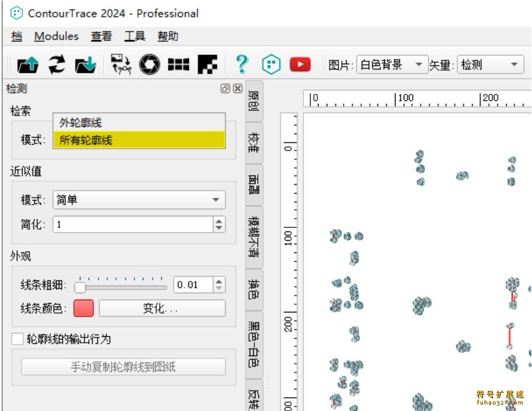Float the 检测 panel with undock icon

click(225, 89)
